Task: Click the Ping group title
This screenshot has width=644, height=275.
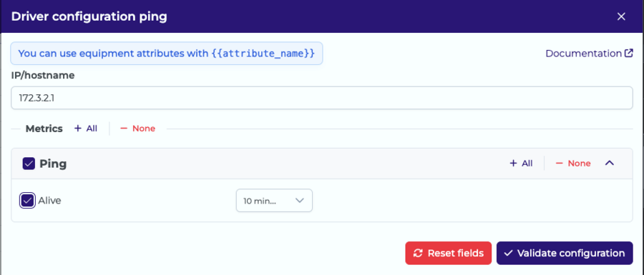Action: tap(53, 164)
